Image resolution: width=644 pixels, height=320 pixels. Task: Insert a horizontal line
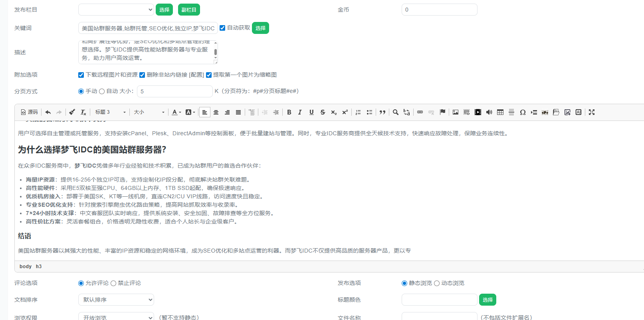pos(511,112)
